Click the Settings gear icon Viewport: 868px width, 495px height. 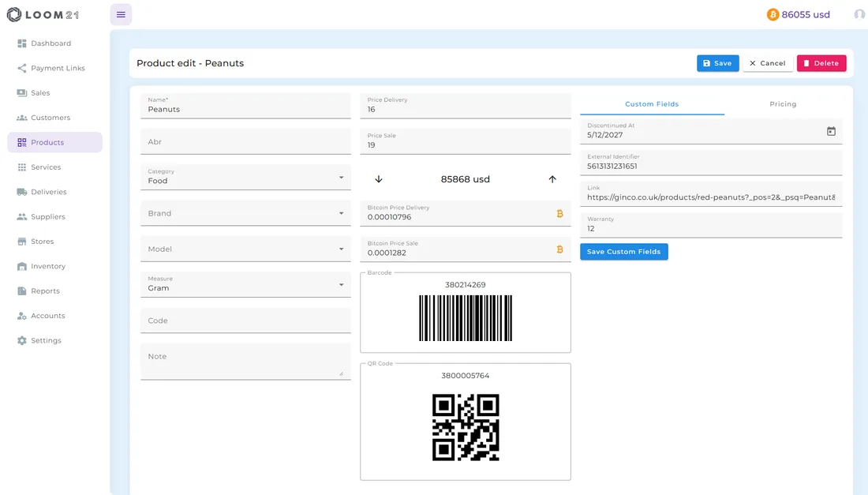(x=22, y=340)
